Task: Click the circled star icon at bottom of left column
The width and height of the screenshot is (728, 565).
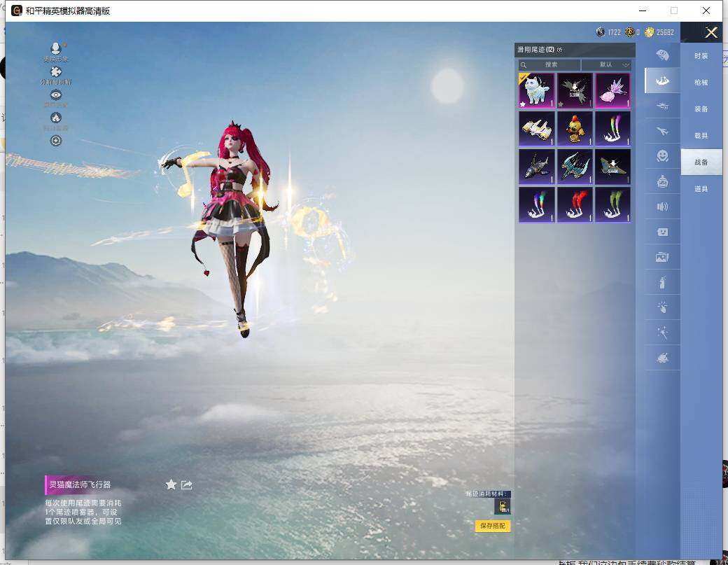Action: pos(56,141)
